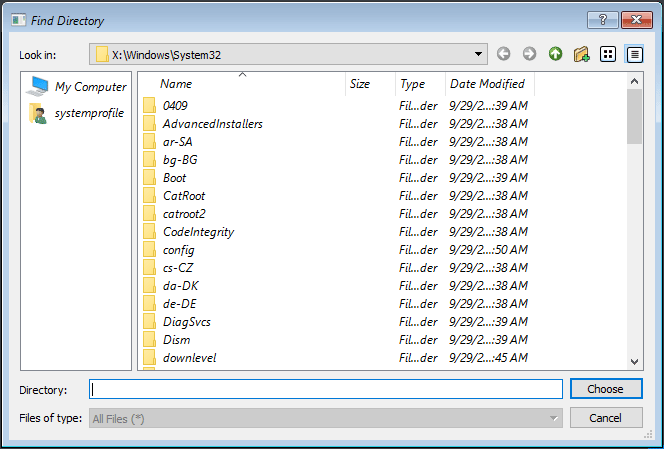The image size is (664, 449).
Task: Open Files of type dropdown
Action: pyautogui.click(x=326, y=419)
